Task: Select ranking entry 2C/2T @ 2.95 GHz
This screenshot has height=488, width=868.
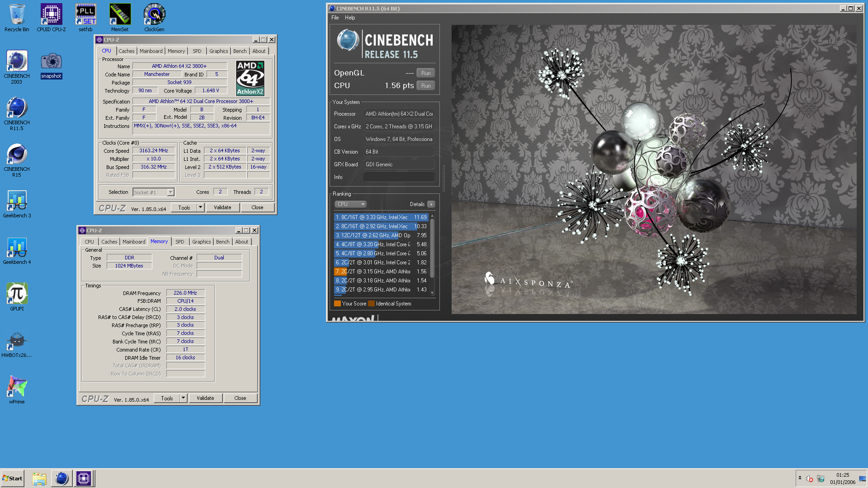Action: click(x=382, y=290)
